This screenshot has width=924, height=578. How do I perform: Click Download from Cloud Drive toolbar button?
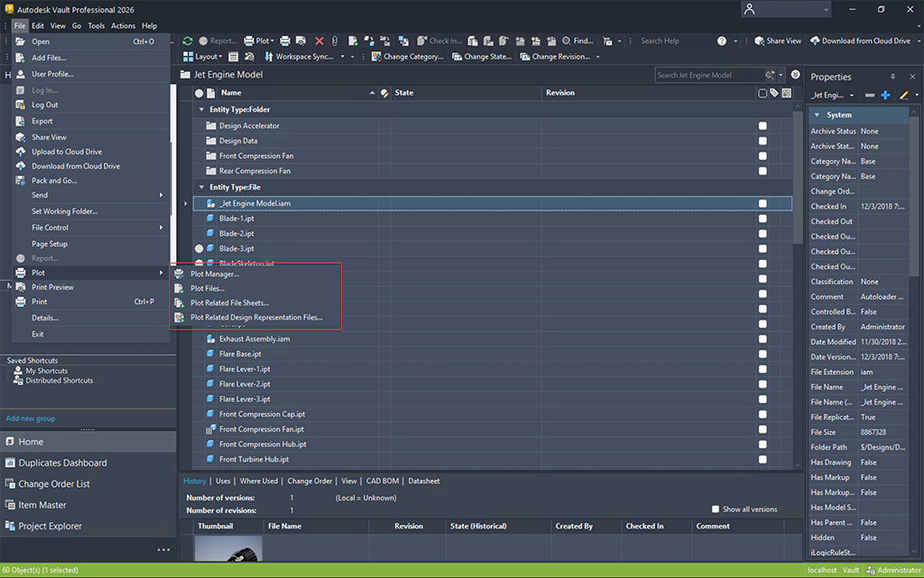tap(860, 41)
